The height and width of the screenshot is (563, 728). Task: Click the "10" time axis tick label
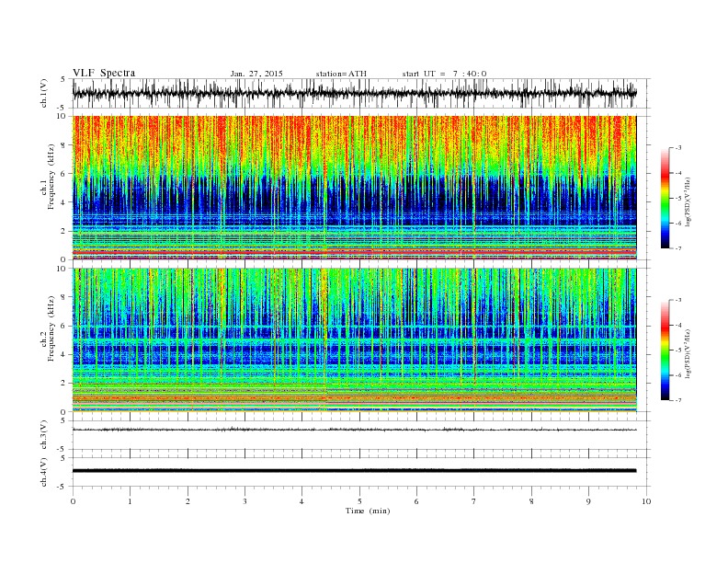646,501
